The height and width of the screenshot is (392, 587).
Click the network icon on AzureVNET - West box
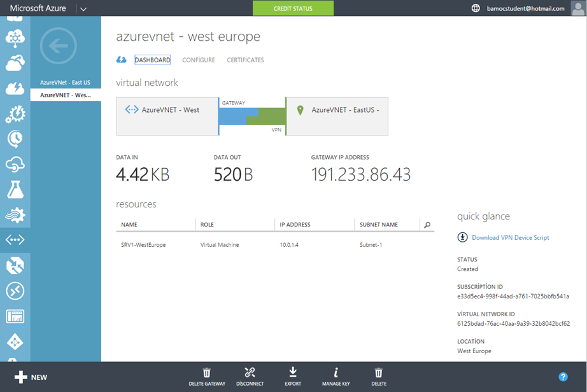coord(132,109)
